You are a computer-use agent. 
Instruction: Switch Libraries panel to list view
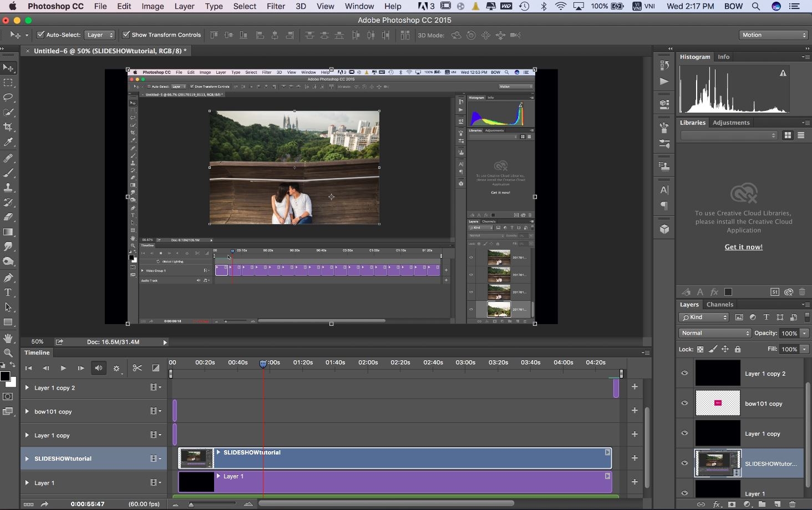801,135
